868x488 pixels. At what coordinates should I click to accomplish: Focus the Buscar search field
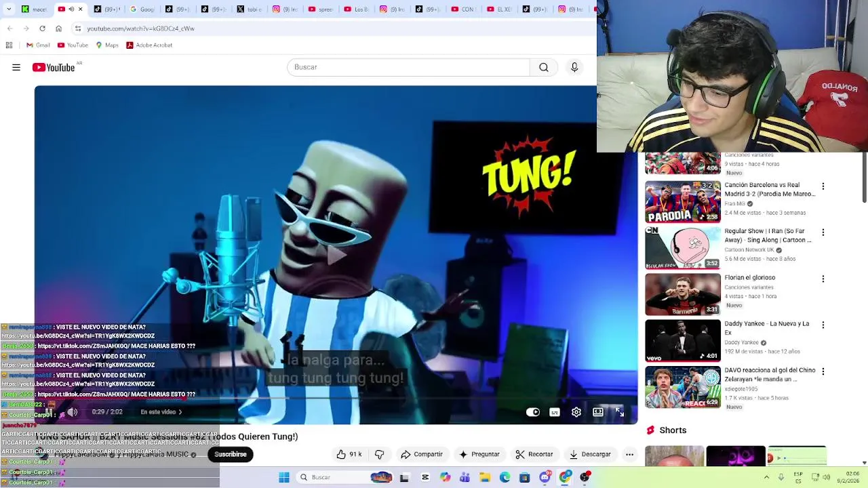[x=408, y=67]
